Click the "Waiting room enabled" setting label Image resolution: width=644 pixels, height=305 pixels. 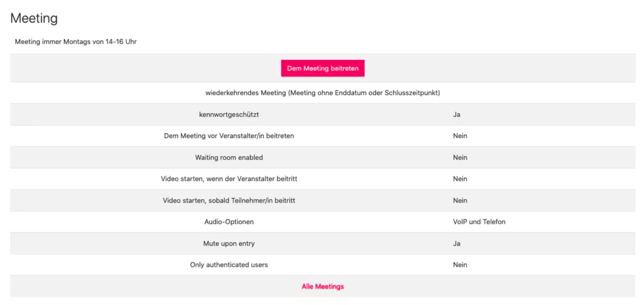[x=229, y=157]
